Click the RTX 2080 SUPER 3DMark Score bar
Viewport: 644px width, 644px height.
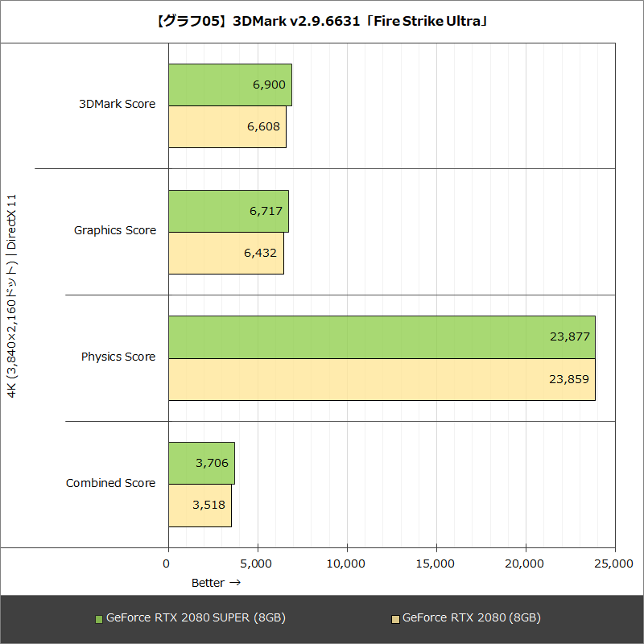tap(229, 85)
